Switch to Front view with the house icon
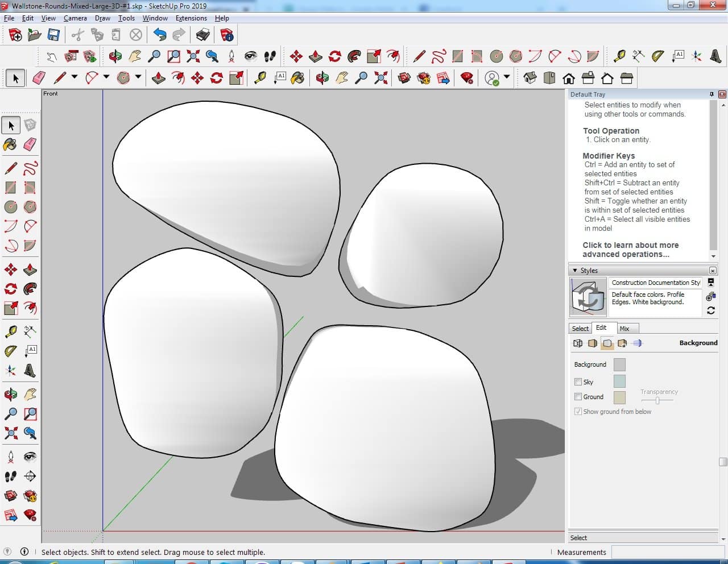 [568, 78]
